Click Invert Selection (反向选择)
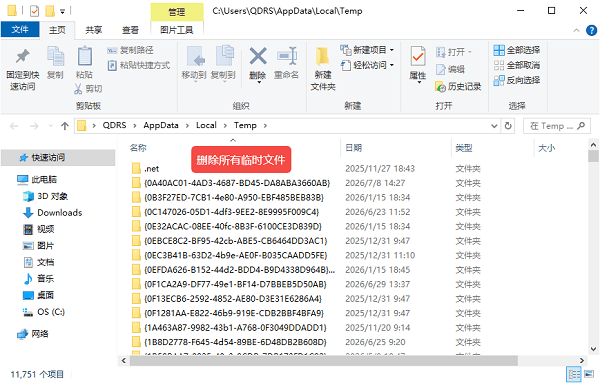The width and height of the screenshot is (600, 383). tap(517, 80)
